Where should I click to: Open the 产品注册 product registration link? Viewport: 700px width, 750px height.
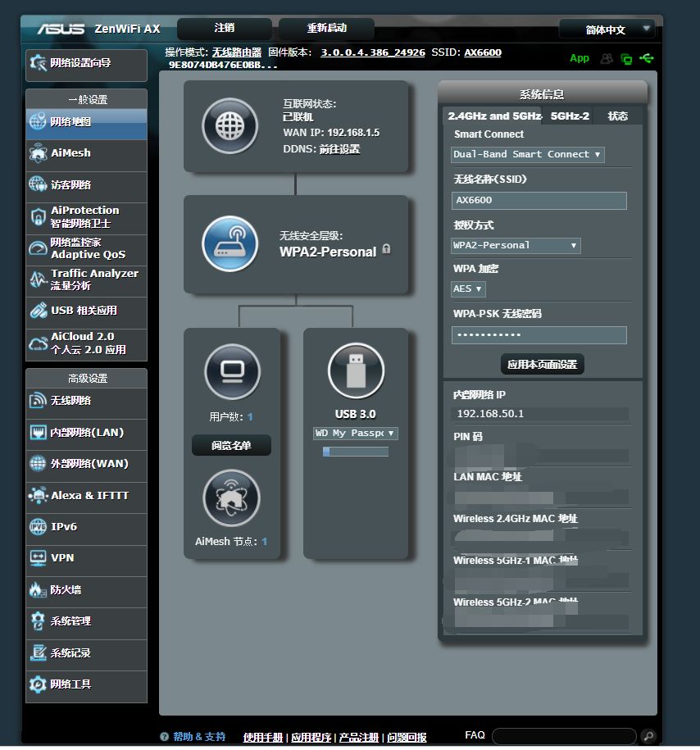359,738
